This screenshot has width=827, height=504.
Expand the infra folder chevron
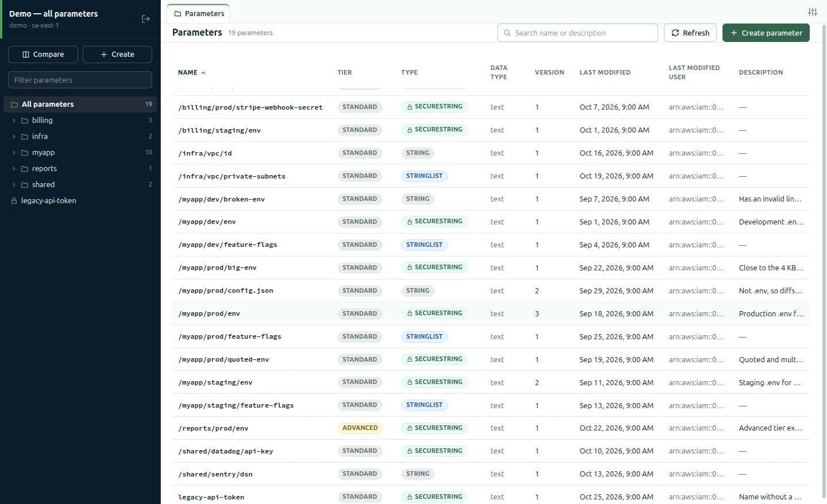click(14, 137)
